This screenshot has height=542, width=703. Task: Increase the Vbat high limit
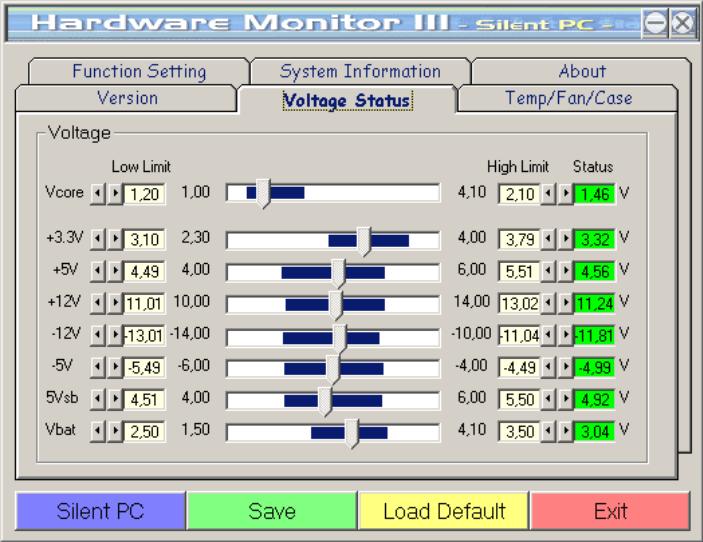[x=565, y=432]
